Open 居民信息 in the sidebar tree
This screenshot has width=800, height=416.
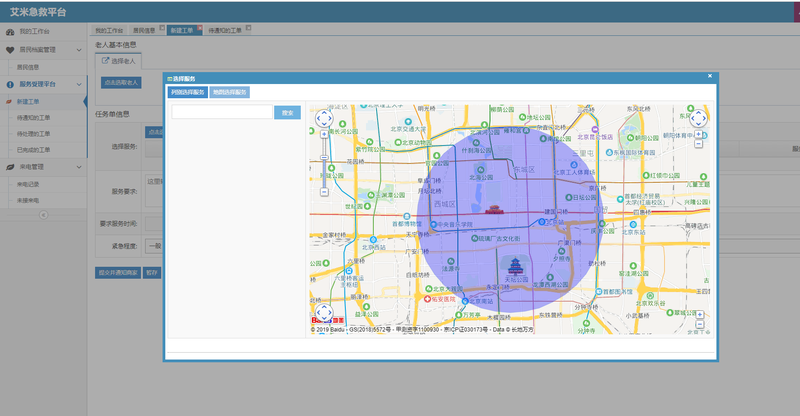pyautogui.click(x=28, y=67)
